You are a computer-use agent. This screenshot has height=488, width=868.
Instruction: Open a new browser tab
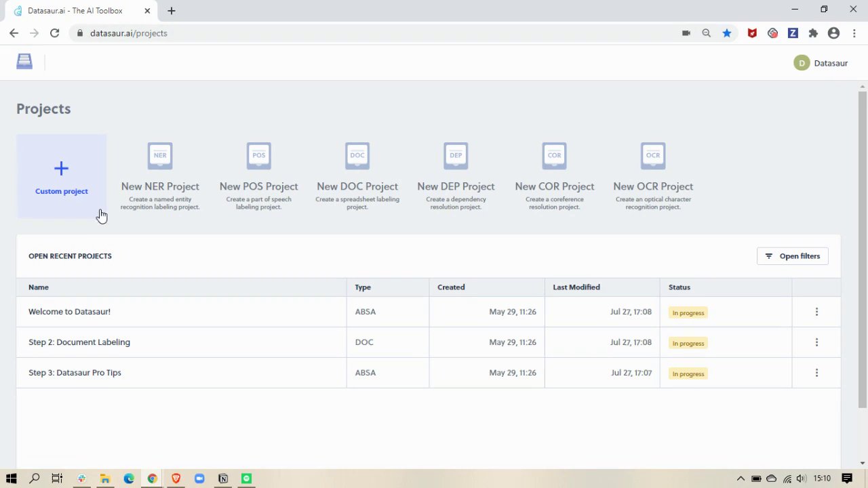coord(172,11)
